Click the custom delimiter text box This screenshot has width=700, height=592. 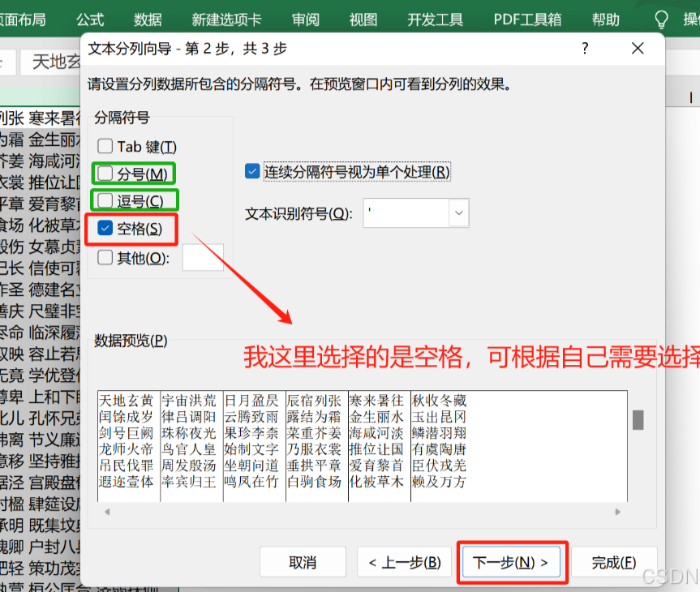[x=203, y=257]
